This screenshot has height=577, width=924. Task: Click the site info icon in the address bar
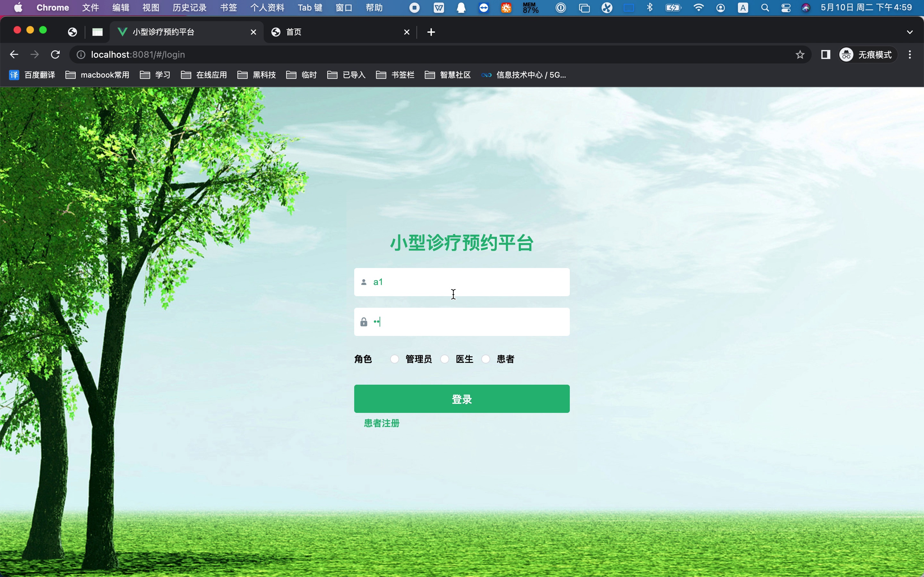(81, 54)
